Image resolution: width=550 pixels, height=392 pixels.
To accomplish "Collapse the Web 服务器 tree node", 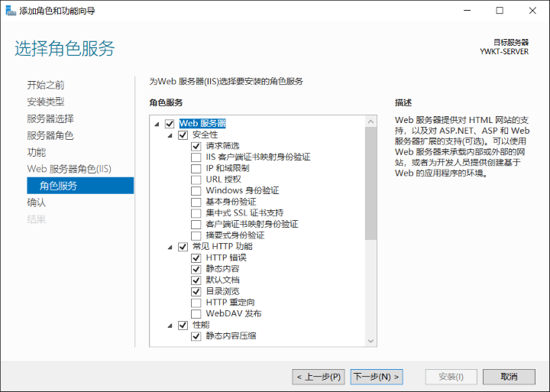I will (157, 124).
